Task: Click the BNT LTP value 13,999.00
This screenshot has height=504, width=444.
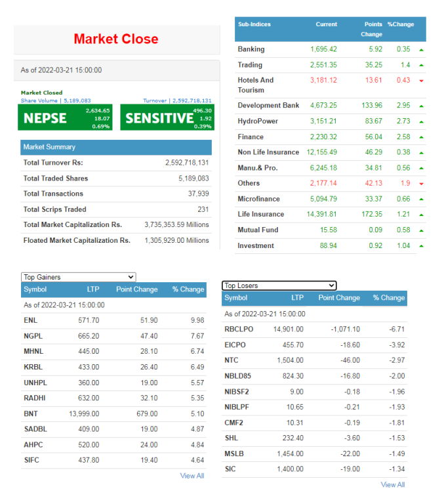Action: [x=84, y=414]
